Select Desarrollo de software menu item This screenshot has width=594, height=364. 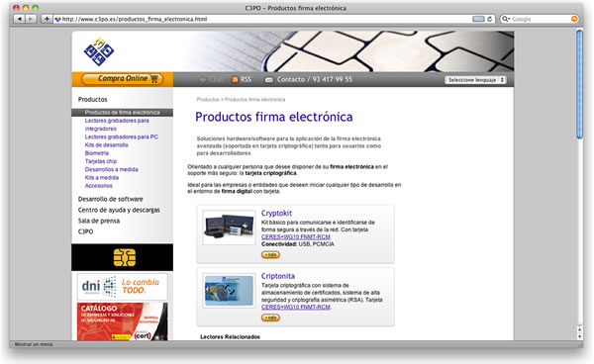110,199
